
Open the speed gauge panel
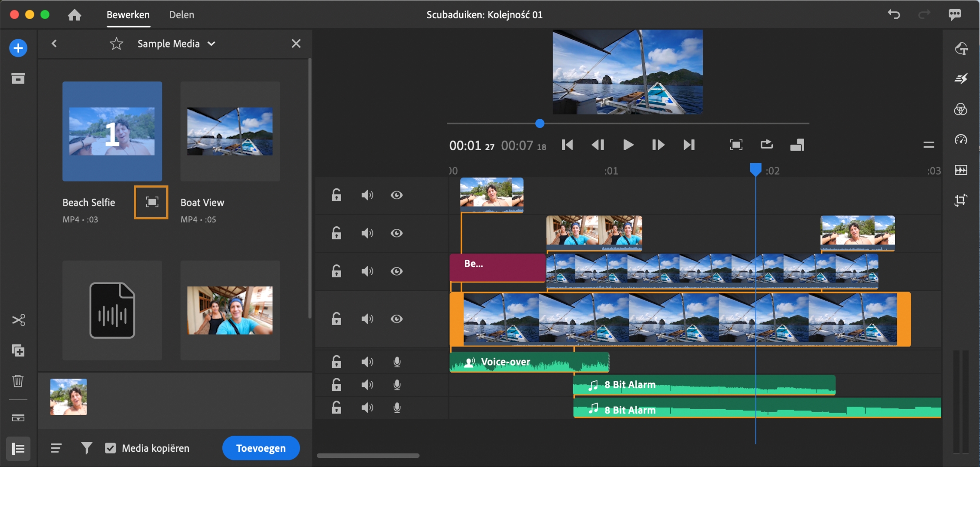click(x=960, y=139)
